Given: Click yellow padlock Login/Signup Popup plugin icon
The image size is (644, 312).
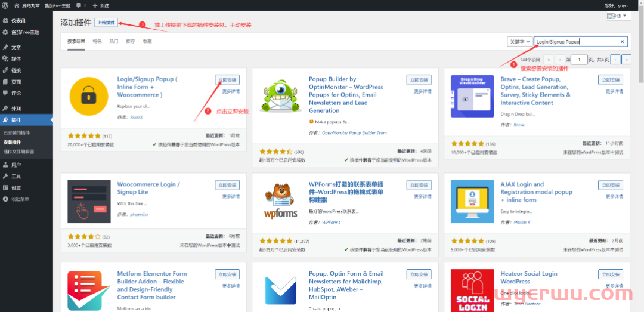Looking at the screenshot, I should coord(89,97).
